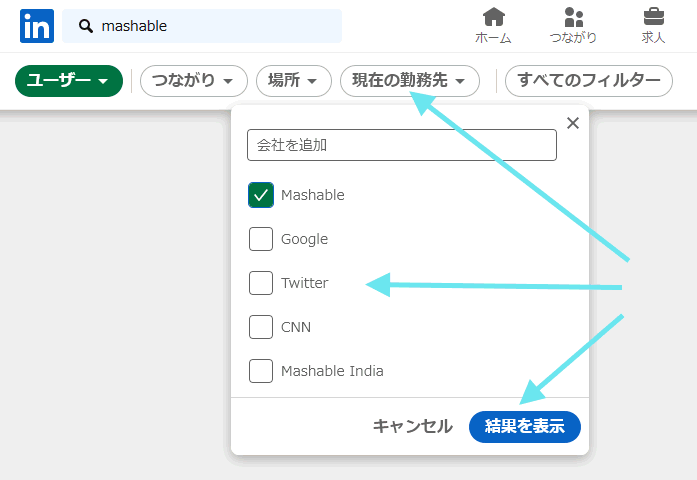Open the 場所 location dropdown
Viewport: 697px width, 480px height.
click(294, 81)
